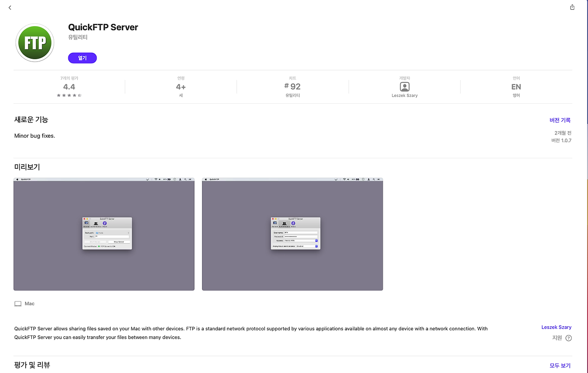Click the 영어 language label
Screen dimensions: 588x373
pyautogui.click(x=516, y=95)
